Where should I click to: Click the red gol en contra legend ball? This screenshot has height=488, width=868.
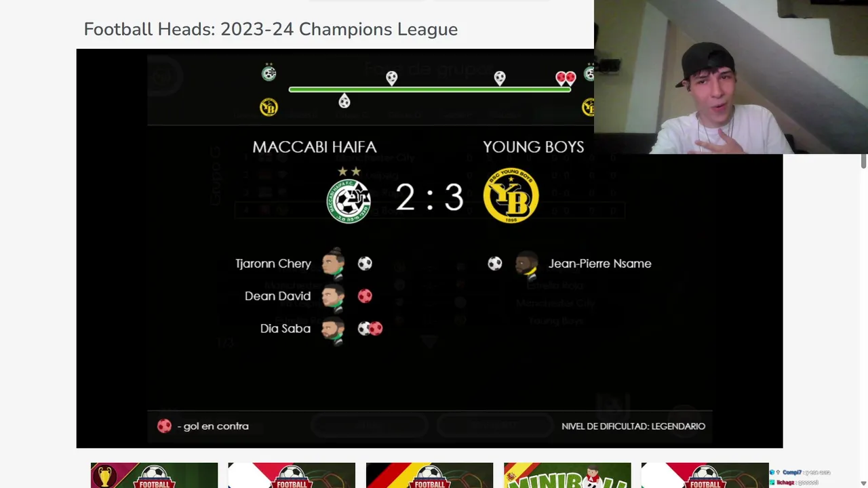tap(164, 426)
